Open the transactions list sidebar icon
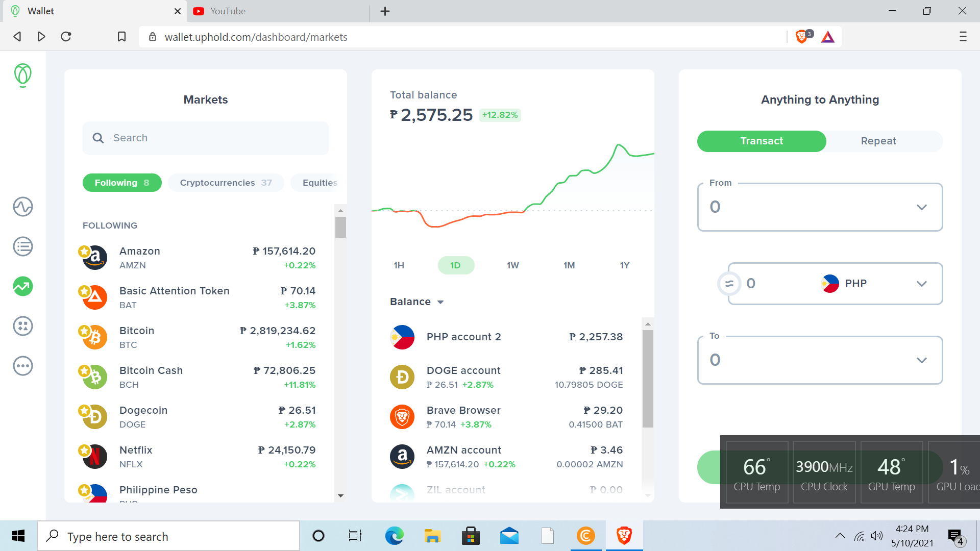The width and height of the screenshot is (980, 551). pos(23,246)
